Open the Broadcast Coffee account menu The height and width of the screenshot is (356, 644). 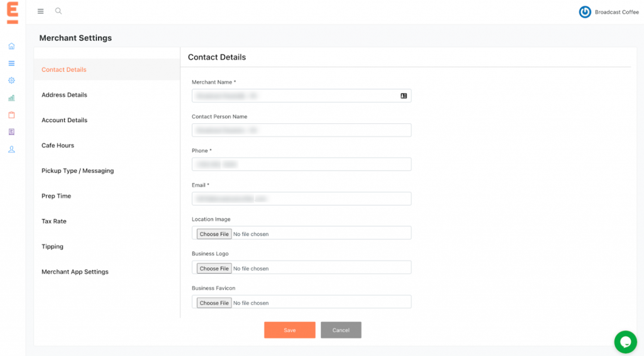coord(609,12)
